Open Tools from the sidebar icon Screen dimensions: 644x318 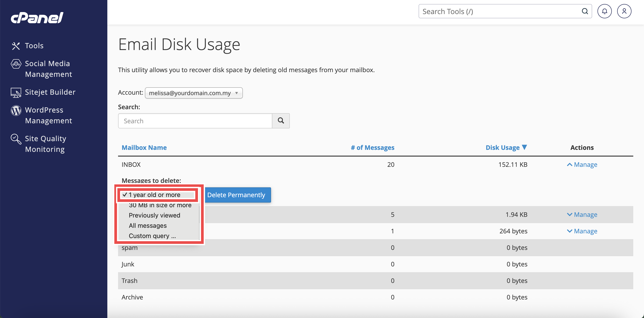coord(16,46)
